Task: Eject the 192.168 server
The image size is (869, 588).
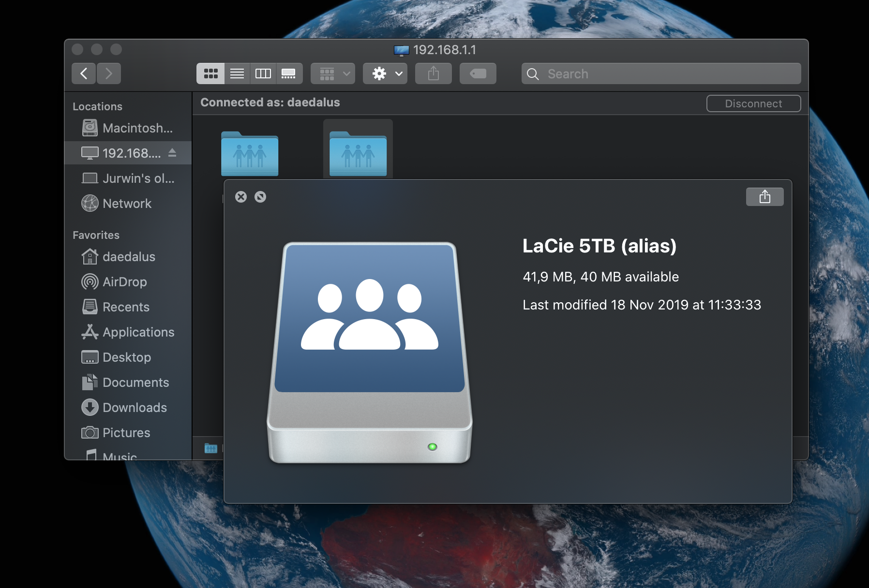Action: (x=172, y=153)
